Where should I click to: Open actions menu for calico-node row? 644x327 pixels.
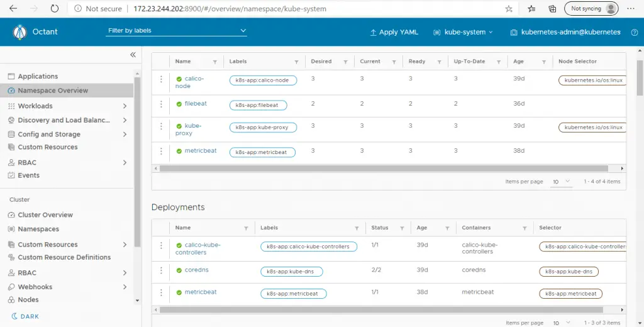coord(161,79)
